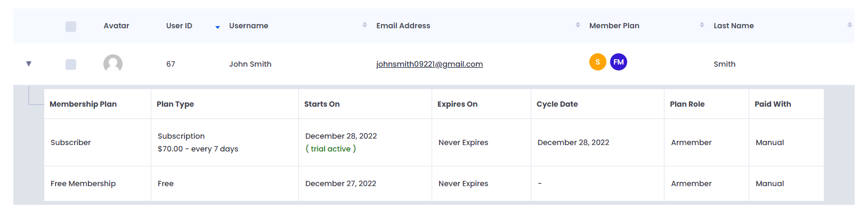Sort by Member Plan column arrows
Viewport: 868px width, 216px height.
point(702,25)
